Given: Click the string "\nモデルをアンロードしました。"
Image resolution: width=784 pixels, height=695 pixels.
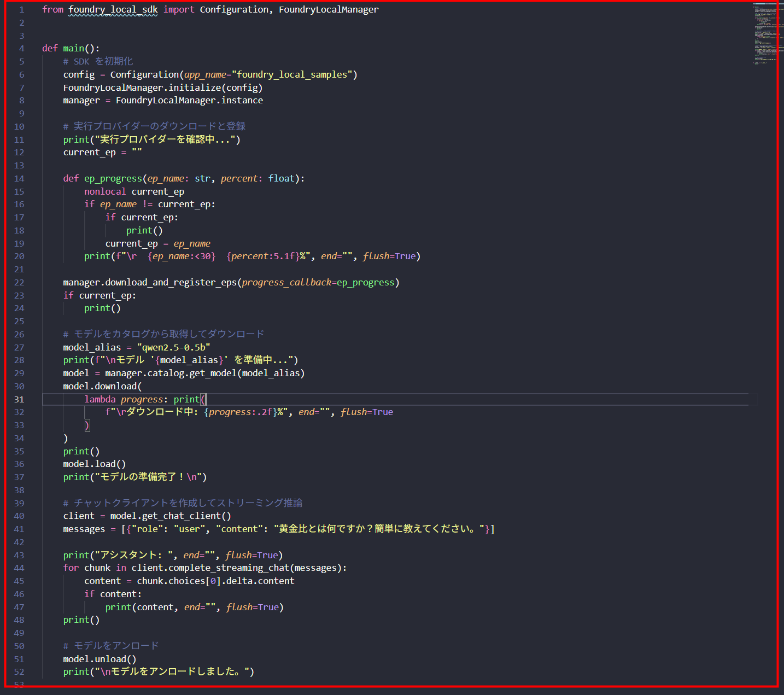Looking at the screenshot, I should click(x=172, y=671).
